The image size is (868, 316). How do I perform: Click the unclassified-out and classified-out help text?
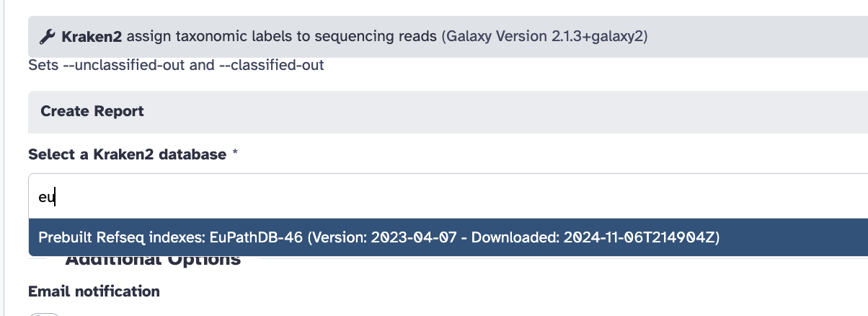pyautogui.click(x=176, y=65)
